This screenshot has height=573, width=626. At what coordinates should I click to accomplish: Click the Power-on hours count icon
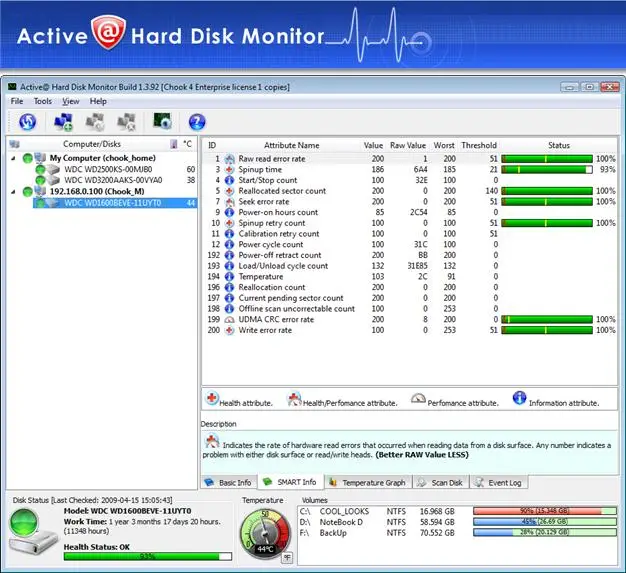point(230,212)
